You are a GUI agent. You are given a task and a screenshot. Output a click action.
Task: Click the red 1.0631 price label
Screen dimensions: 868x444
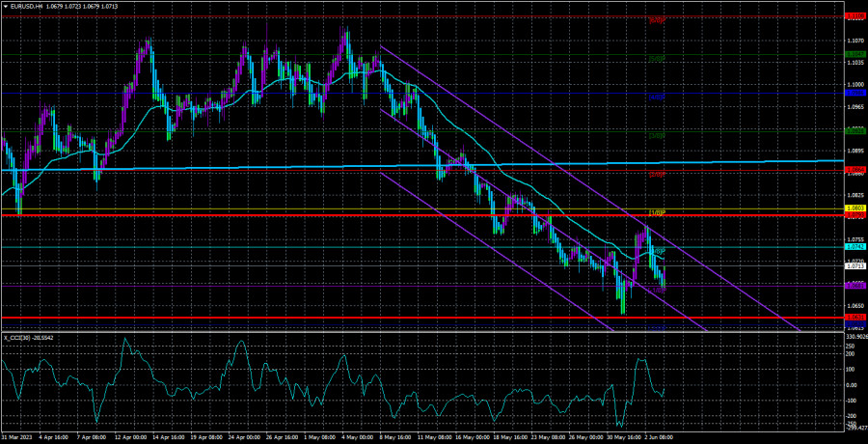856,318
